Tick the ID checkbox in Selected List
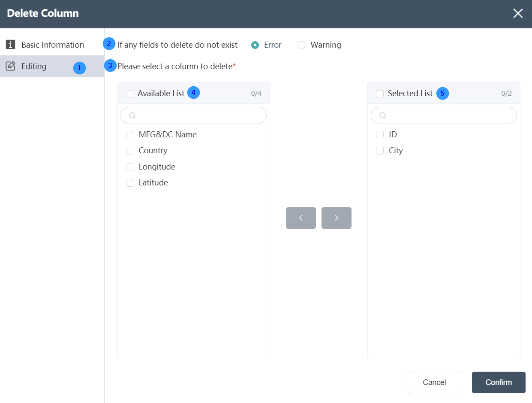Viewport: 532px width, 403px height. pyautogui.click(x=380, y=134)
